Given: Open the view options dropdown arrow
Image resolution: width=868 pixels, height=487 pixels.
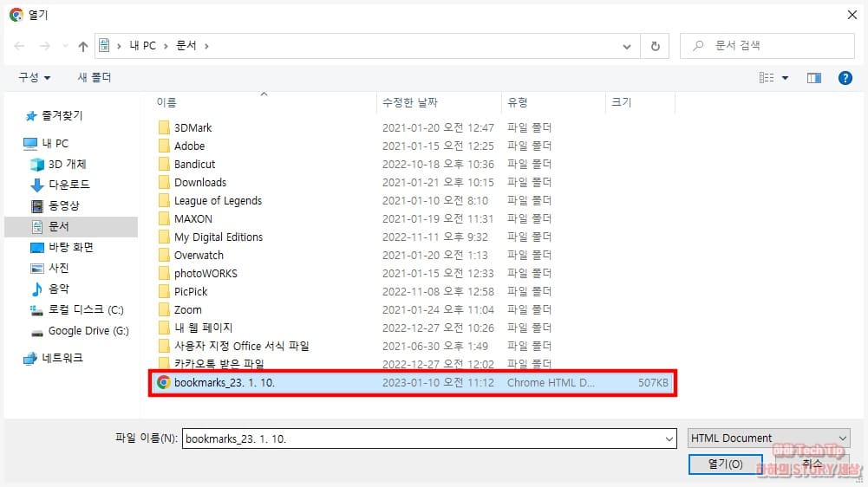Looking at the screenshot, I should [785, 78].
